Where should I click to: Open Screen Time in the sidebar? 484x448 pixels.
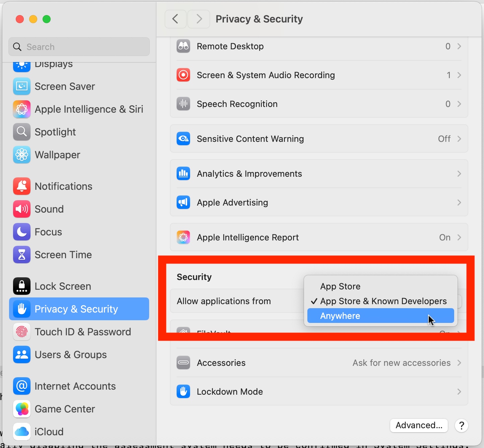pos(79,255)
